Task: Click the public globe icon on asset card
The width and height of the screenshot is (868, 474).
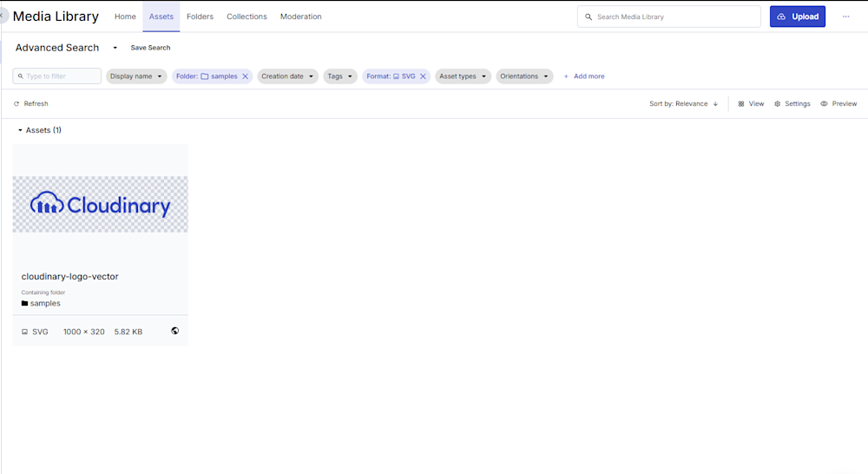Action: click(175, 331)
